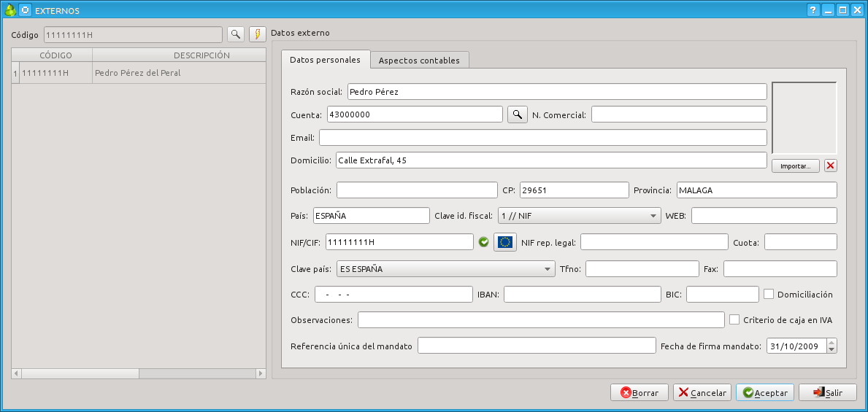Click the Email input field
This screenshot has height=412, width=868.
pyautogui.click(x=542, y=137)
